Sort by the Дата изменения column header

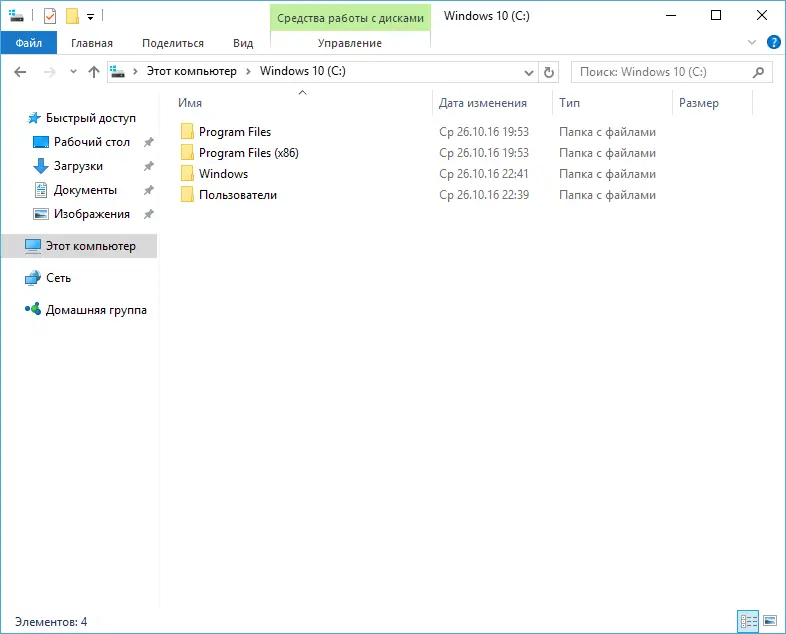492,103
